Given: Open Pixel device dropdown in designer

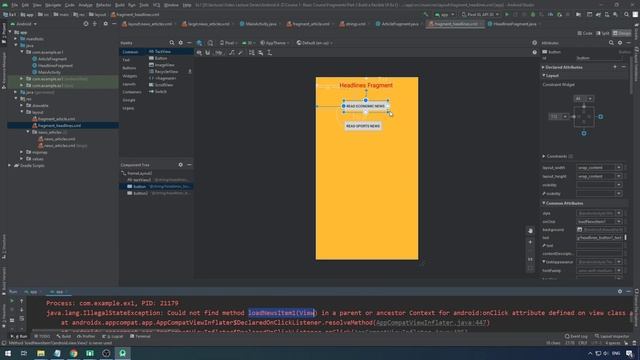Looking at the screenshot, I should 228,42.
